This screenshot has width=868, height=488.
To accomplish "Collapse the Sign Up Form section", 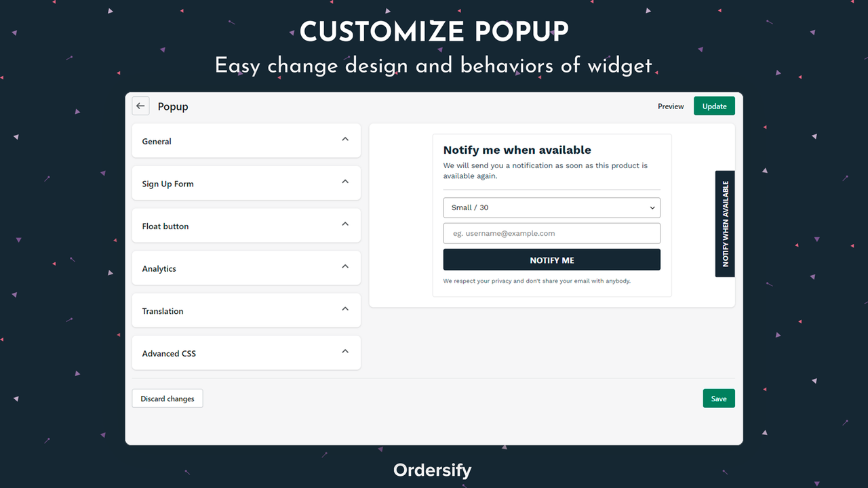I will pyautogui.click(x=345, y=183).
